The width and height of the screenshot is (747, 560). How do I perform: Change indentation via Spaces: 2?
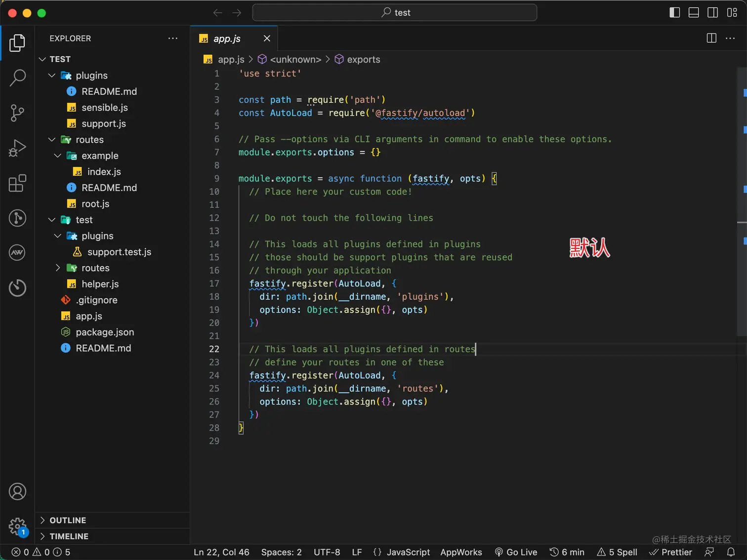pos(281,552)
